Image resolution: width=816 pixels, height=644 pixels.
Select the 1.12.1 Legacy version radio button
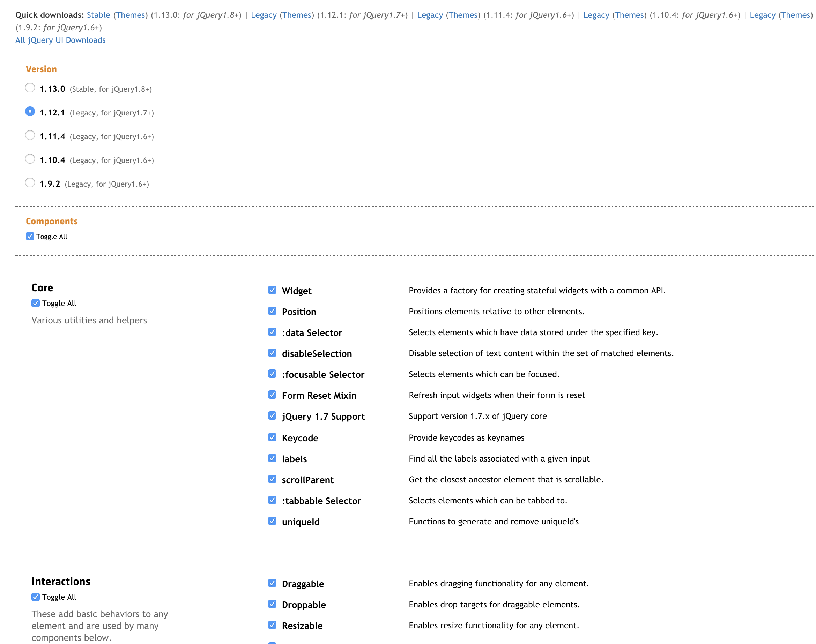pos(30,112)
